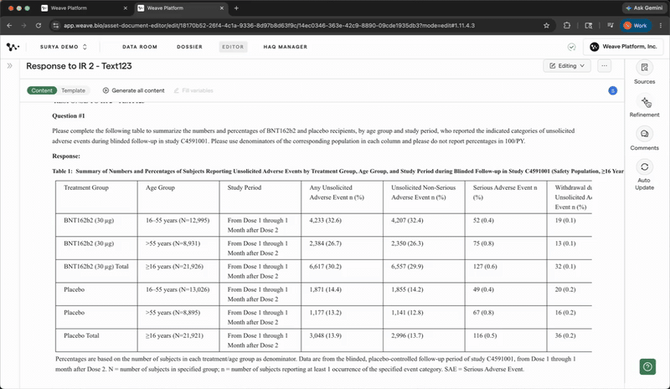Open the Refinement tool
670x389 pixels.
[x=644, y=102]
